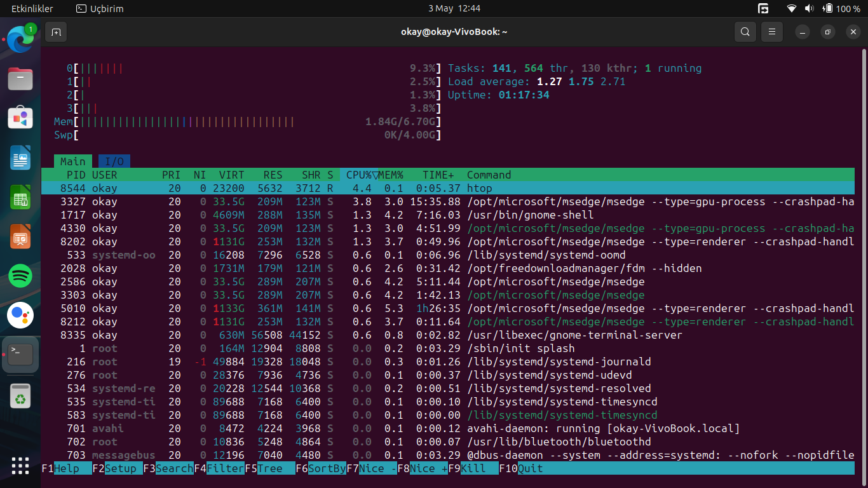Screen dimensions: 868x488
Task: Select the systemd-oomd process, PID 533
Action: pos(448,255)
